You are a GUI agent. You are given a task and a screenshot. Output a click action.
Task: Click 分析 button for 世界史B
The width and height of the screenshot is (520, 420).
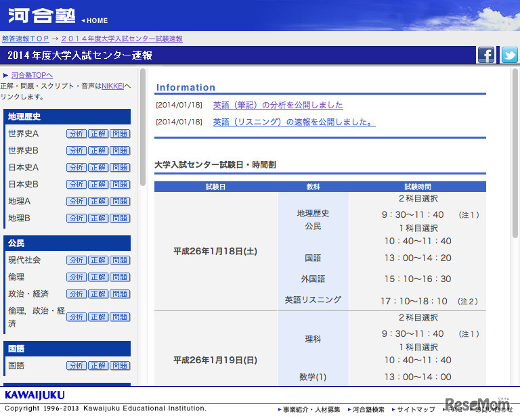click(x=77, y=150)
